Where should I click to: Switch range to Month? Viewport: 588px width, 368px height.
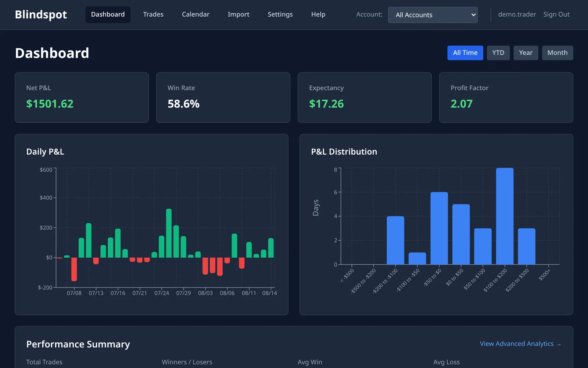point(557,53)
